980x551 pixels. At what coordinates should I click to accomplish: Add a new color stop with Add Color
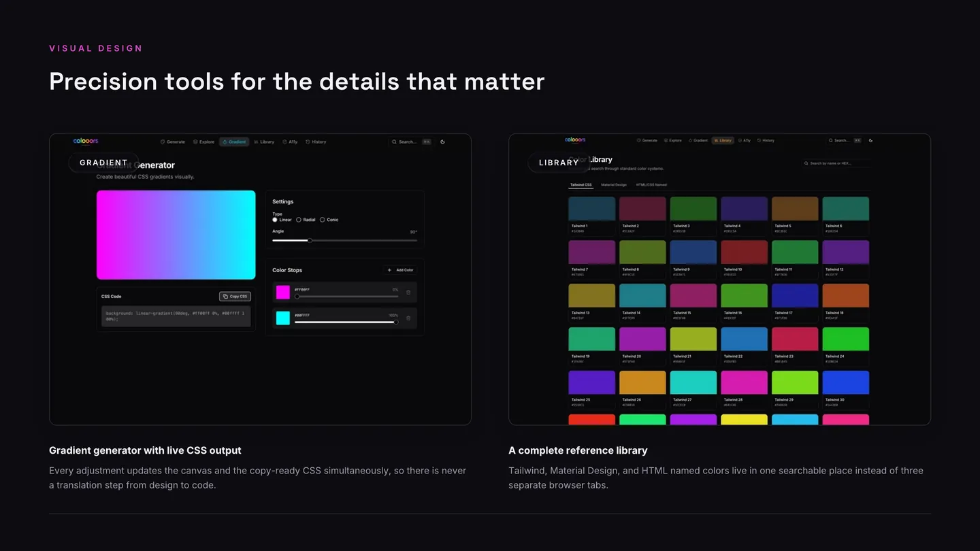tap(400, 270)
